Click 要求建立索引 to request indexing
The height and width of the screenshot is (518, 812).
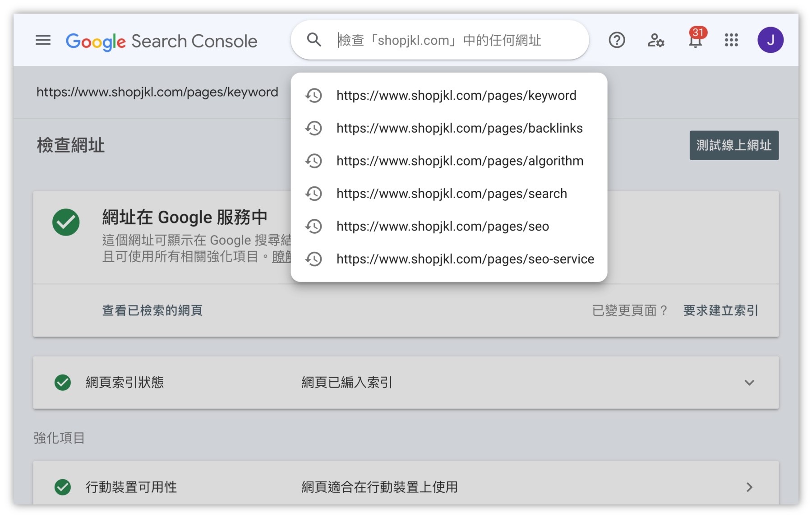(x=720, y=310)
